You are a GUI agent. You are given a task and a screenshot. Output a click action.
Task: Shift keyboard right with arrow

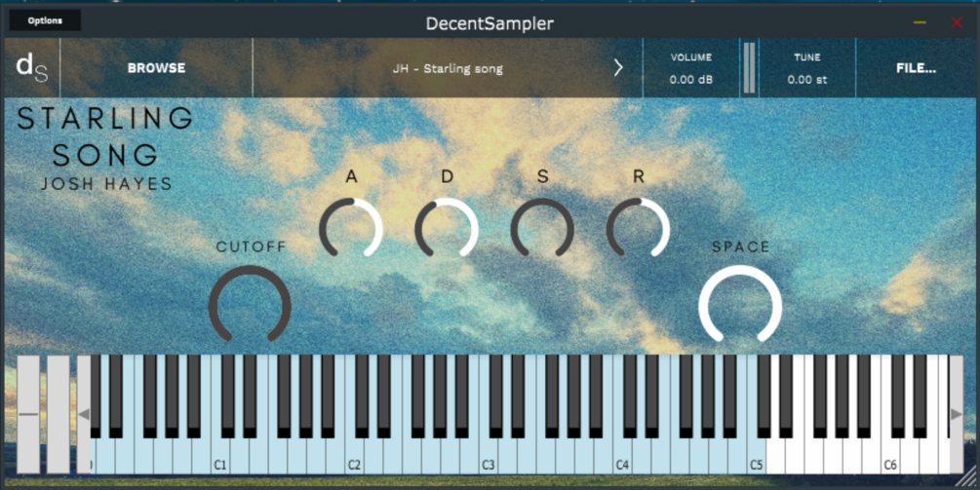[957, 414]
